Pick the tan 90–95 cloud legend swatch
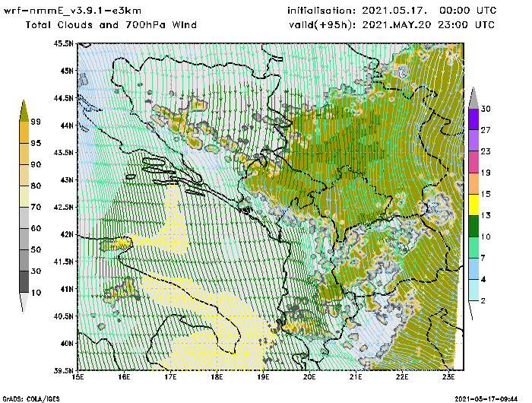Viewport: 532px width, 403px height. (24, 154)
